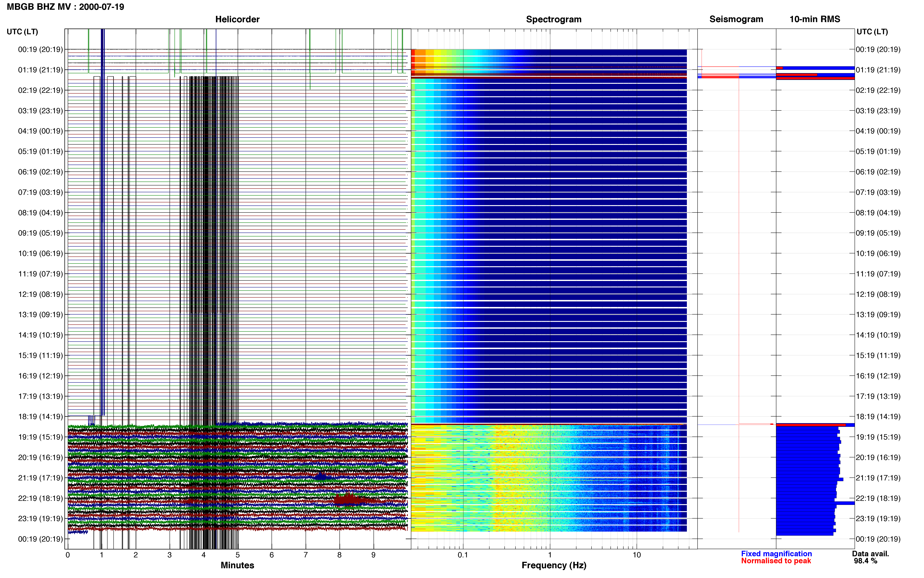Click the 'Data avail.' label
924x578 pixels.
[x=870, y=554]
